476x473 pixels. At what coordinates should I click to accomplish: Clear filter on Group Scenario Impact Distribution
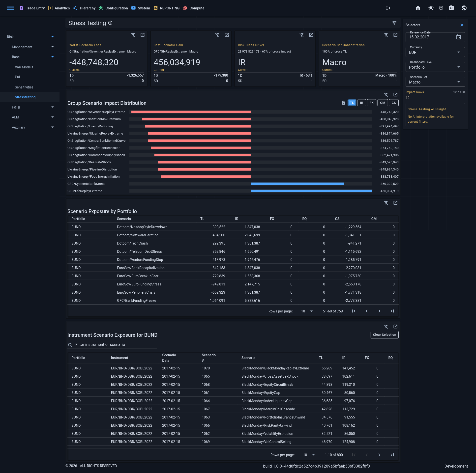386,95
